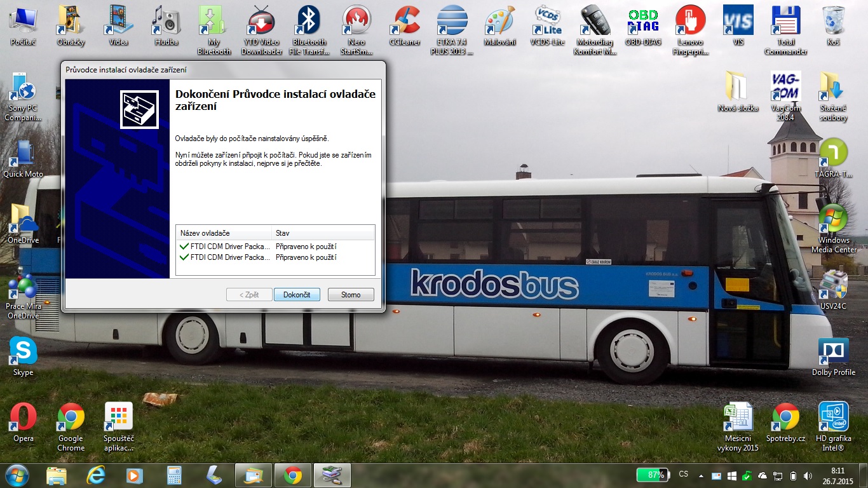Viewport: 868px width, 488px height.
Task: Open the Nová složka folder
Action: click(x=738, y=92)
